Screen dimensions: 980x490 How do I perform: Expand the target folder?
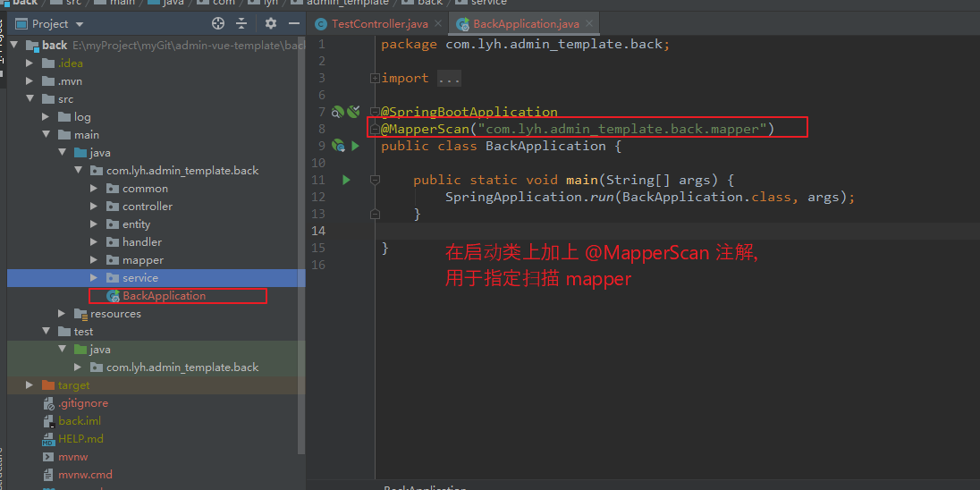[30, 385]
